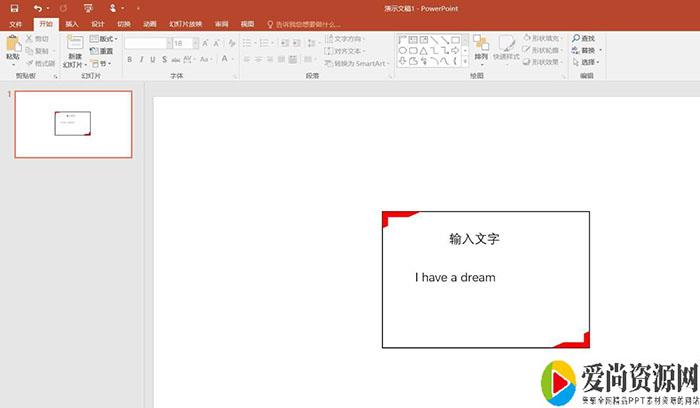Open the 设计 (Design) tab
Screen dimensions: 700x408
[x=97, y=23]
